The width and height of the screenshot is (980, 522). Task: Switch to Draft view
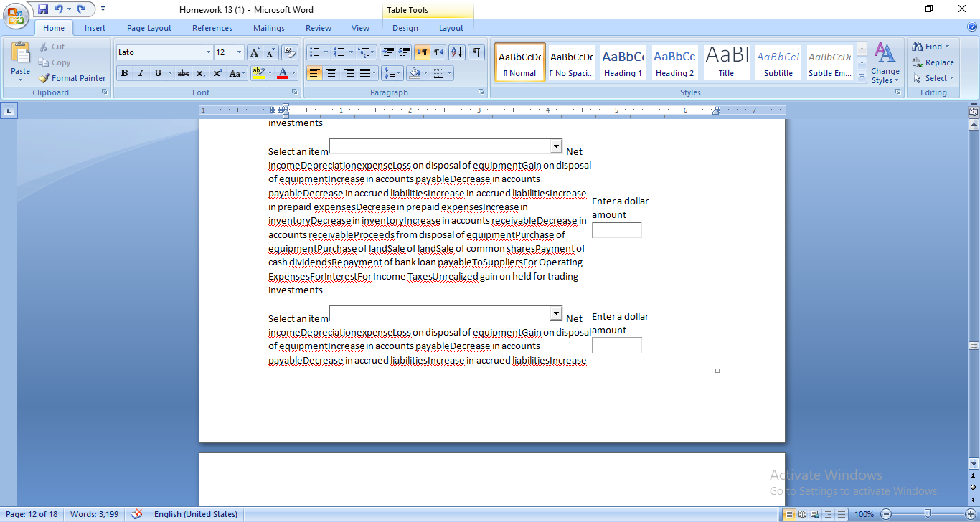(x=841, y=514)
